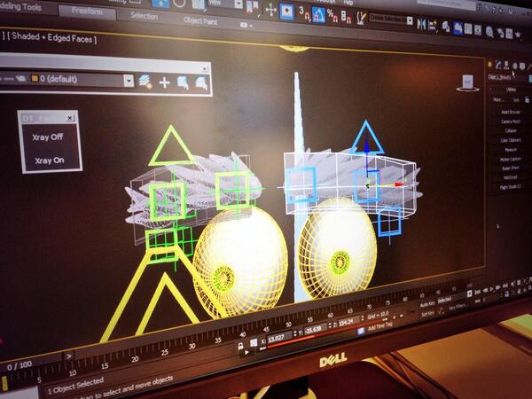Open the Freeform ribbon tab

87,12
